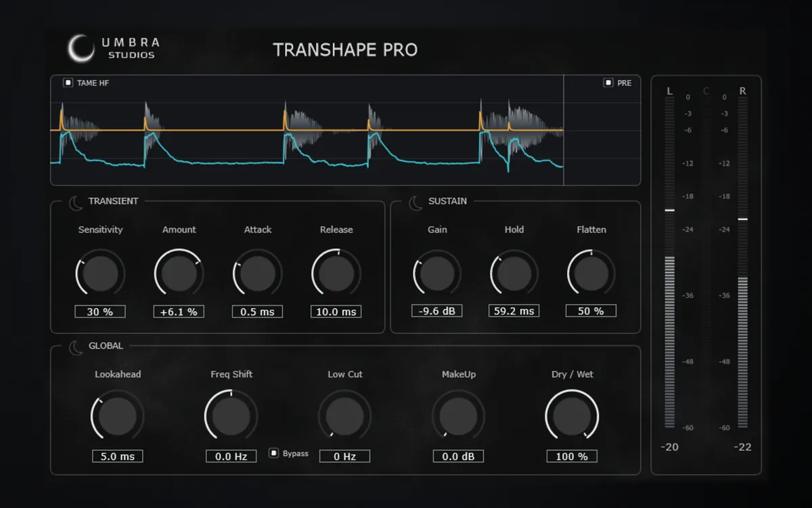
Task: Click the left channel L level meter
Action: click(x=670, y=261)
